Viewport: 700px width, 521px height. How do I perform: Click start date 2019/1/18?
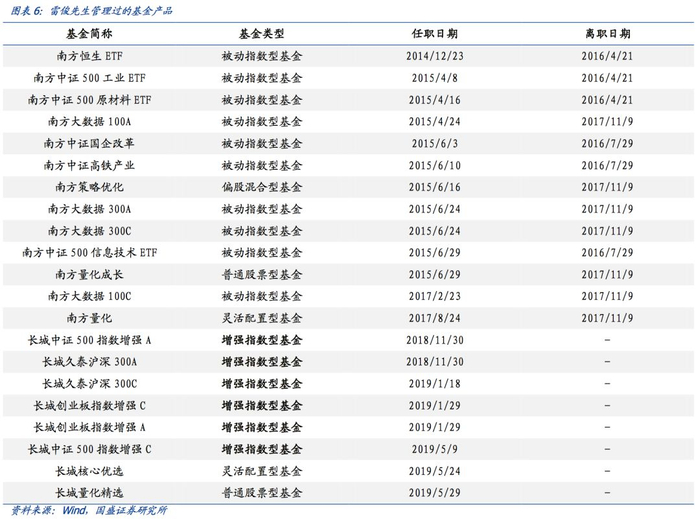coord(434,383)
